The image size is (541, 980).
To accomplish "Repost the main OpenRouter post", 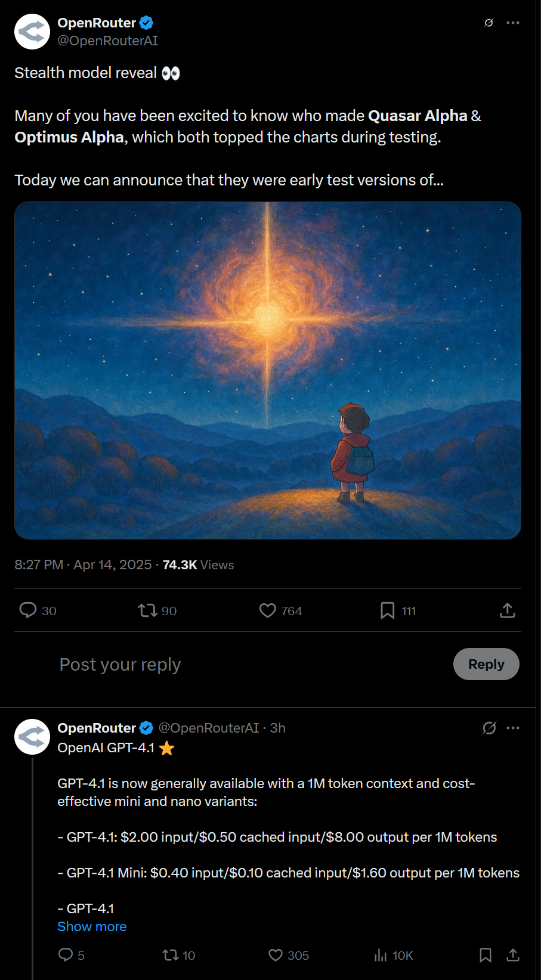I will (x=147, y=610).
